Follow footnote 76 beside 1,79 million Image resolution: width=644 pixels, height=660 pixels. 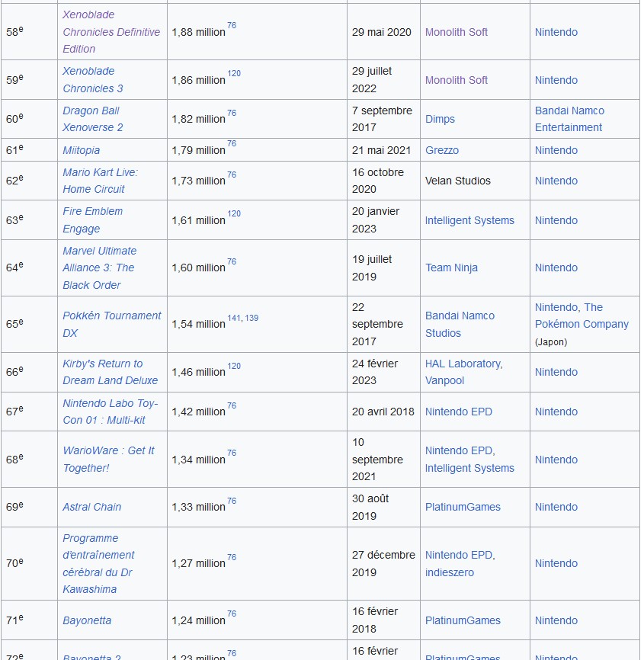[232, 143]
